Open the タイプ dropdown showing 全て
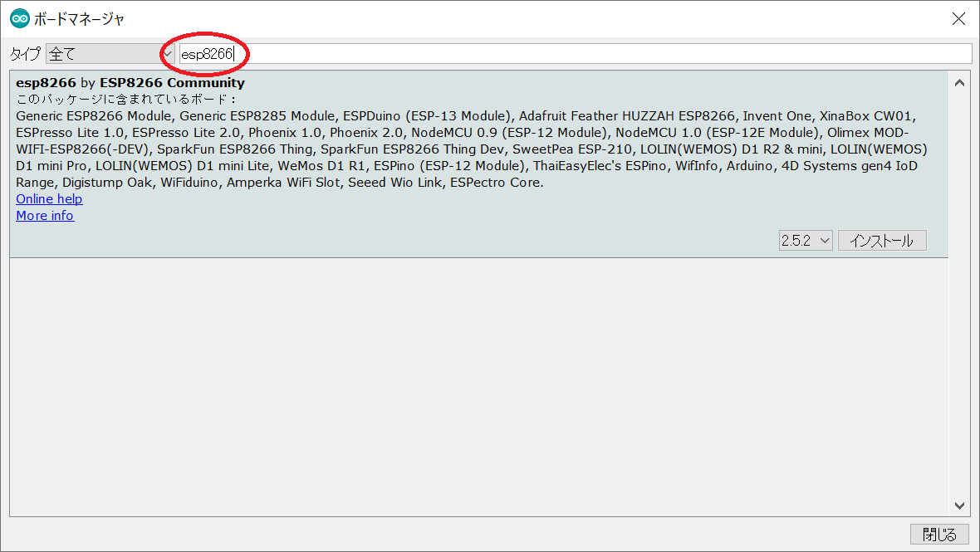 click(x=104, y=54)
